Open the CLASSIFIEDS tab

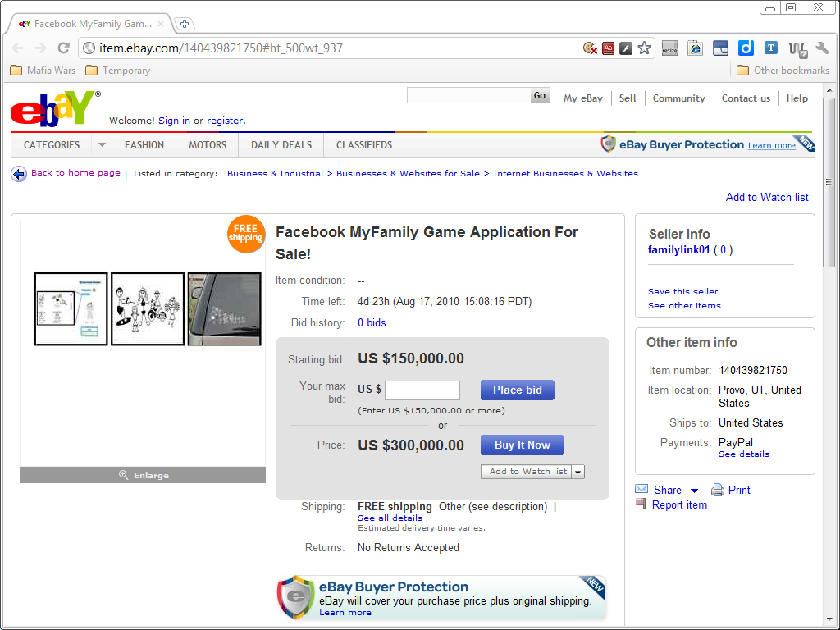364,144
